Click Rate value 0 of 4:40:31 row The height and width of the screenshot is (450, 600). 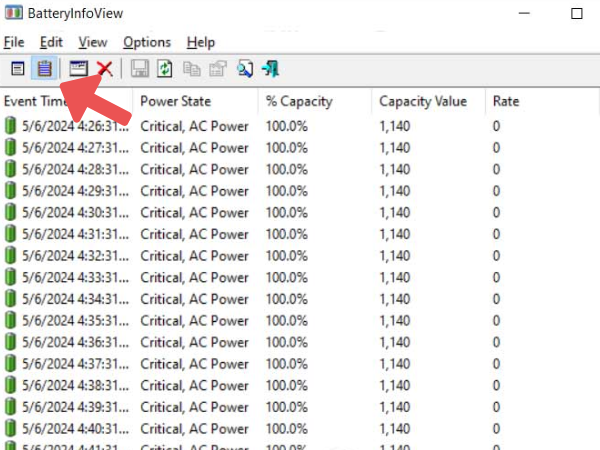(x=496, y=428)
